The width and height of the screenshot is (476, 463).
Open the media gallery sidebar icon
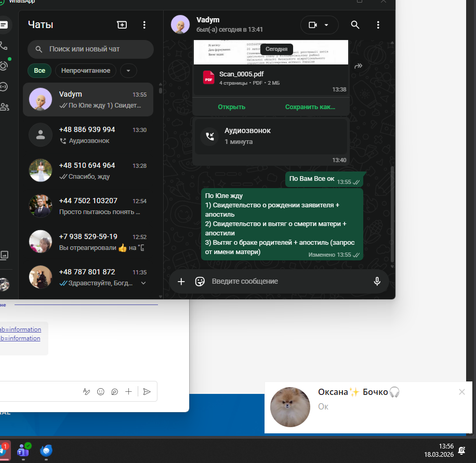(x=4, y=255)
